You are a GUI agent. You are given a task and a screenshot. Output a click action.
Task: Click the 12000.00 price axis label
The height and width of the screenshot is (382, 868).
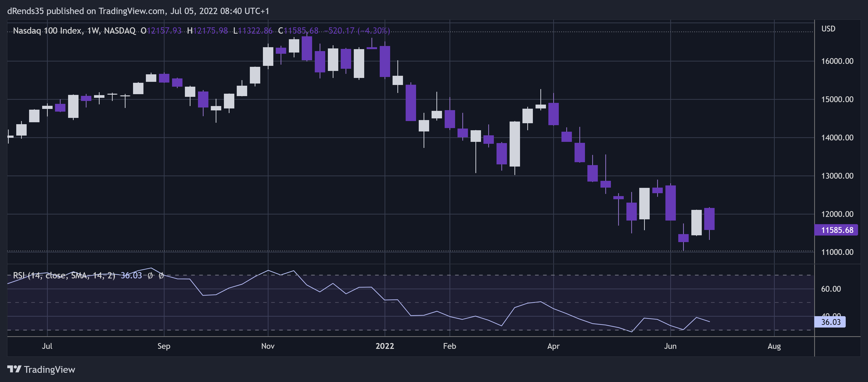837,214
